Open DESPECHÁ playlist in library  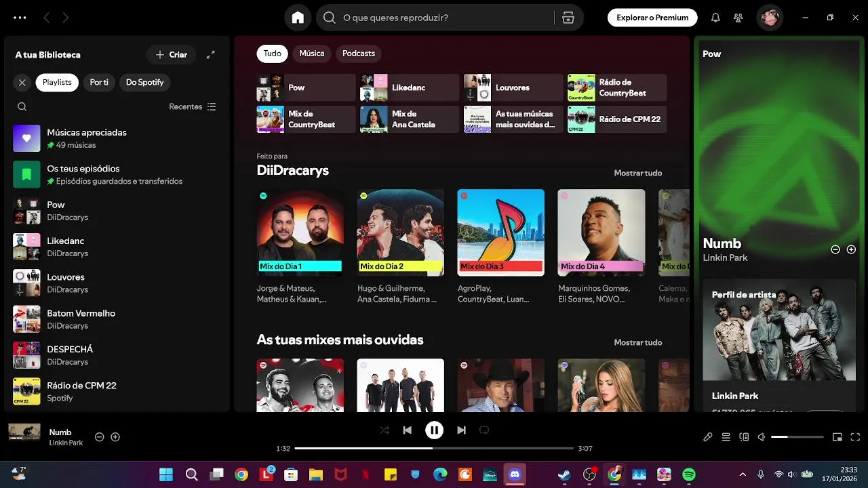pos(115,355)
